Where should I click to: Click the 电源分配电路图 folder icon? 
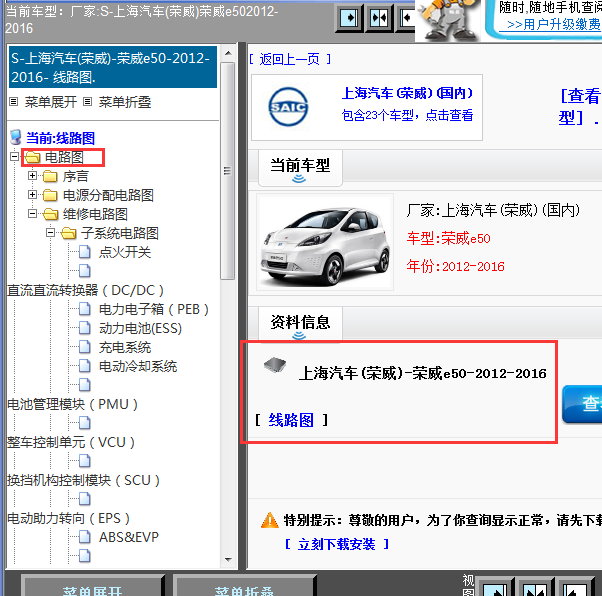pyautogui.click(x=50, y=195)
